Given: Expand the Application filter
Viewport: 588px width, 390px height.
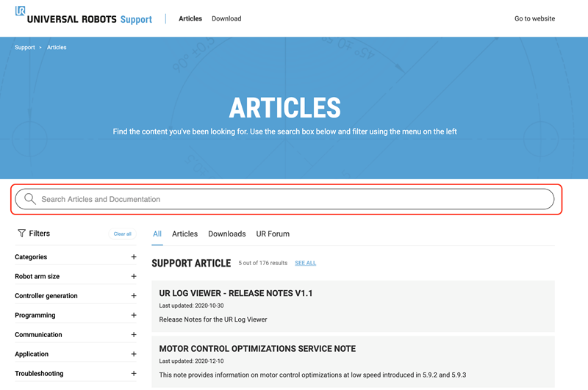Looking at the screenshot, I should click(134, 354).
